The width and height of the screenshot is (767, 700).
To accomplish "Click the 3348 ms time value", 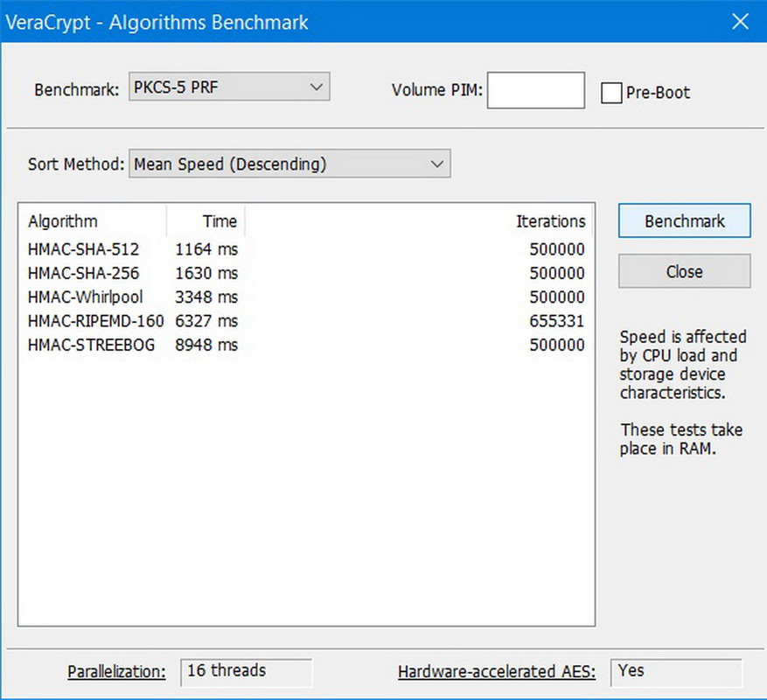I will click(x=206, y=297).
